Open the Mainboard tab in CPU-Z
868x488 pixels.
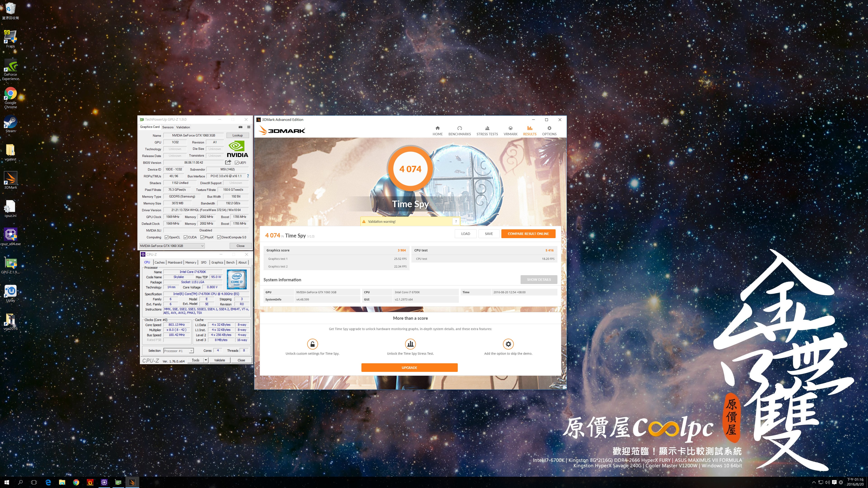click(x=175, y=262)
